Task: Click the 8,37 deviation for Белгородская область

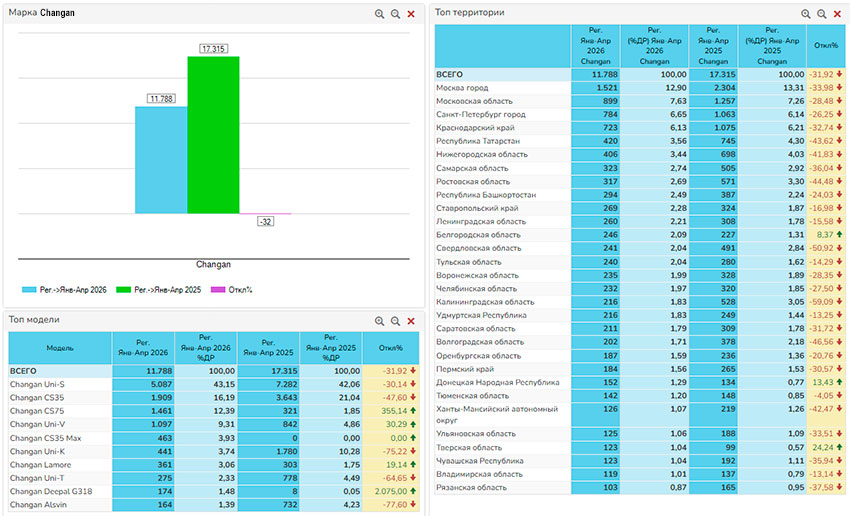Action: click(825, 235)
